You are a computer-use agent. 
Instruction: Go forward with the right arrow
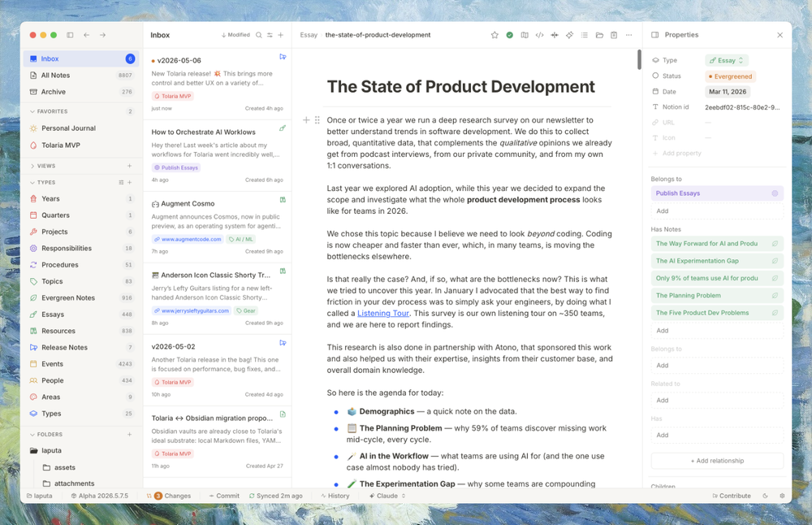tap(102, 35)
